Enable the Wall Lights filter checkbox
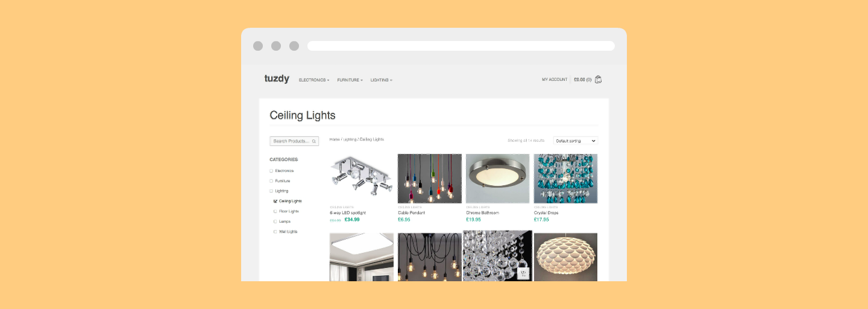Screen dimensions: 868x309 275,232
